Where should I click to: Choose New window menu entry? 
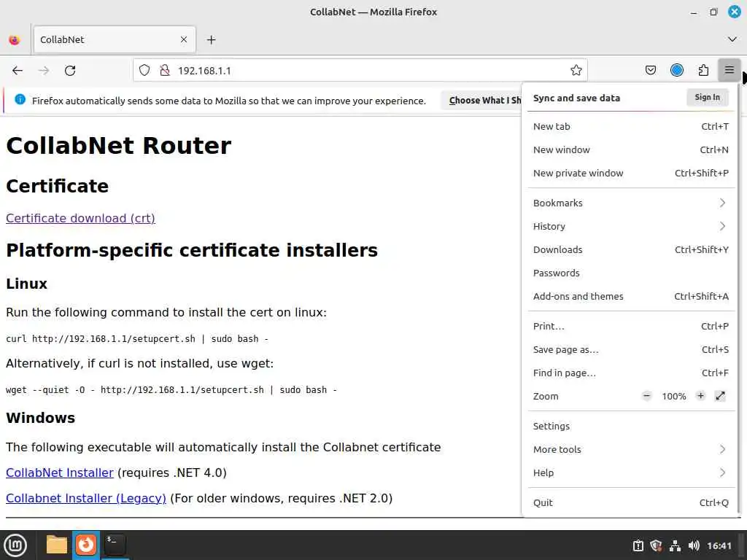631,149
